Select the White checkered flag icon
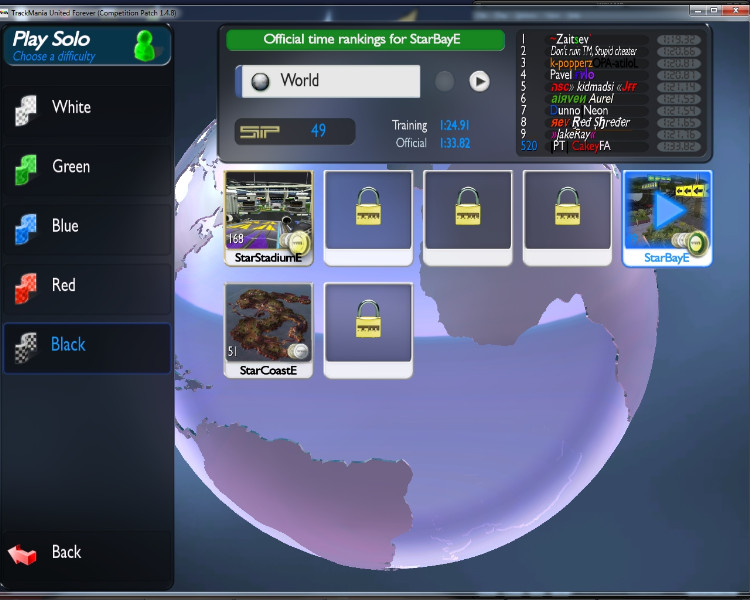Image resolution: width=750 pixels, height=600 pixels. [26, 109]
